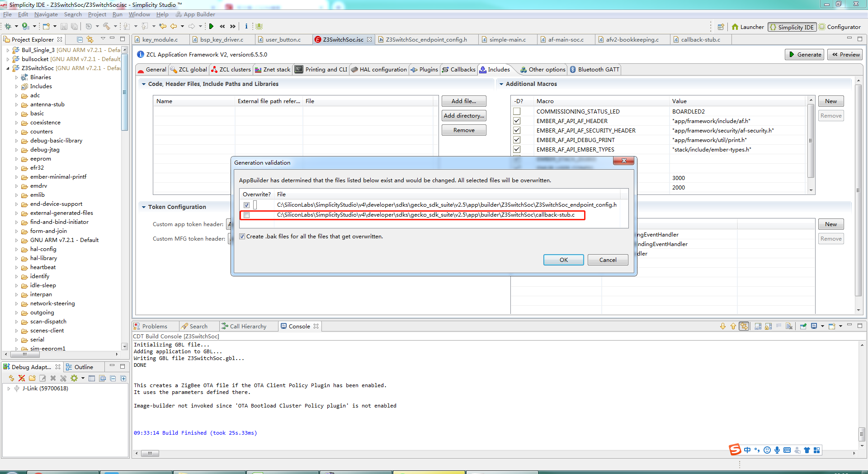Click the Expand All plus icon in Debug Adapters

coord(123,378)
